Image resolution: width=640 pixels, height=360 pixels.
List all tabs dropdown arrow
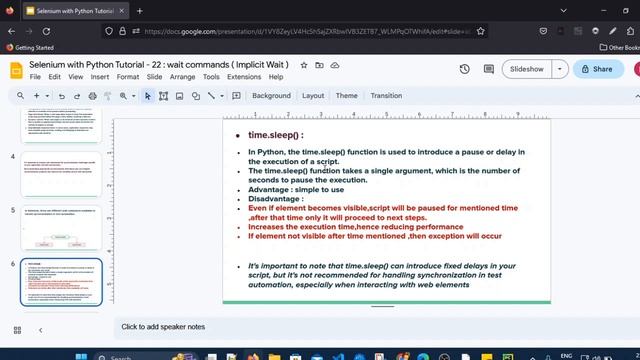click(x=564, y=11)
